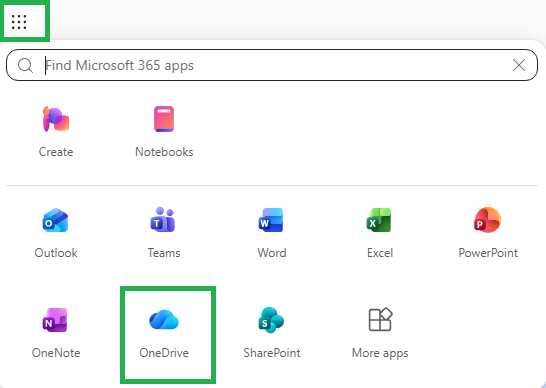Click the Find Microsoft 365 apps search field
This screenshot has width=546, height=388.
tap(272, 65)
